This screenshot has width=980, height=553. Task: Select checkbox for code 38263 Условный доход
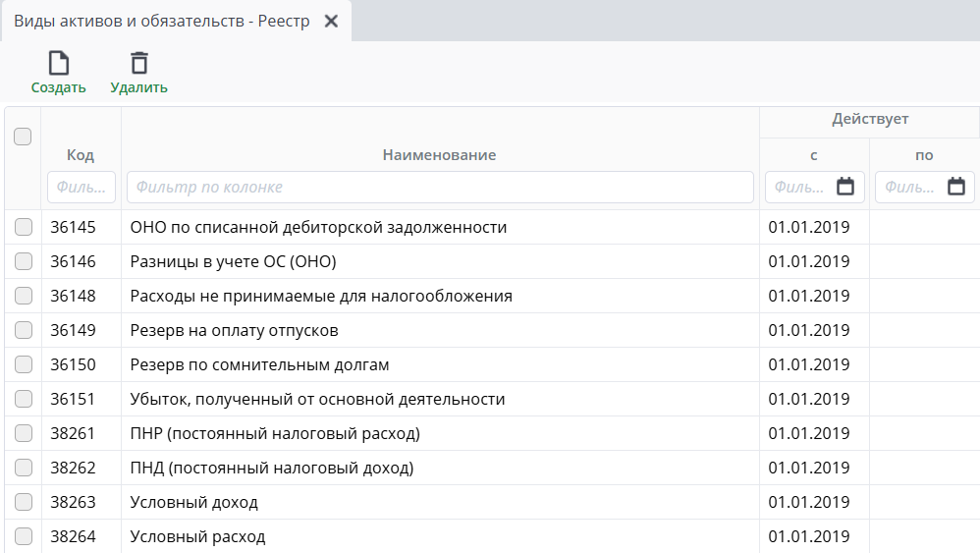tap(24, 502)
